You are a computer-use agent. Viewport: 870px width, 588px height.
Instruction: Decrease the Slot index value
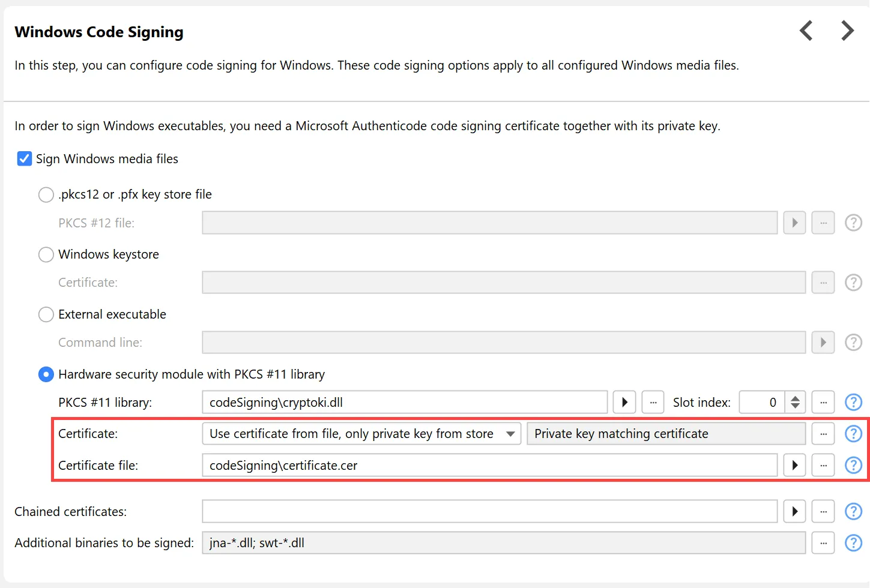point(795,406)
